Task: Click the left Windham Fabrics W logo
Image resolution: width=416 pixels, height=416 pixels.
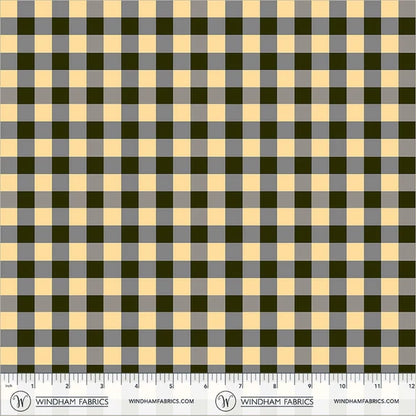Action: [x=20, y=401]
